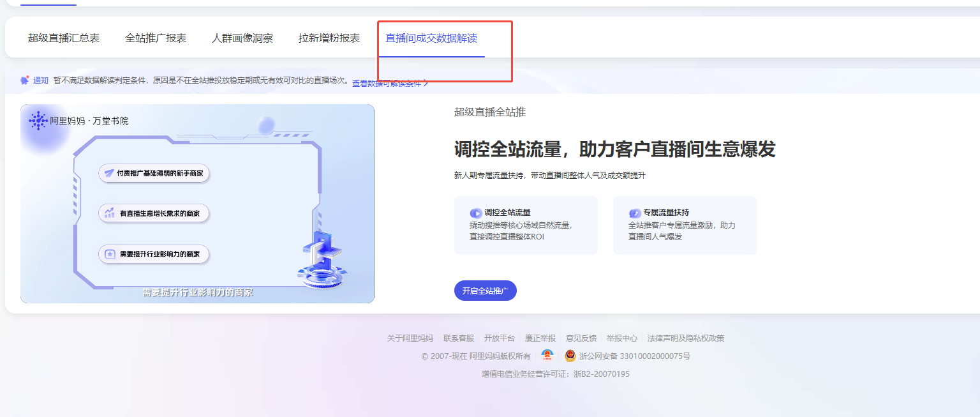Viewport: 980px width, 417px height.
Task: Click the 万堂书院 promotional banner image
Action: pyautogui.click(x=197, y=203)
